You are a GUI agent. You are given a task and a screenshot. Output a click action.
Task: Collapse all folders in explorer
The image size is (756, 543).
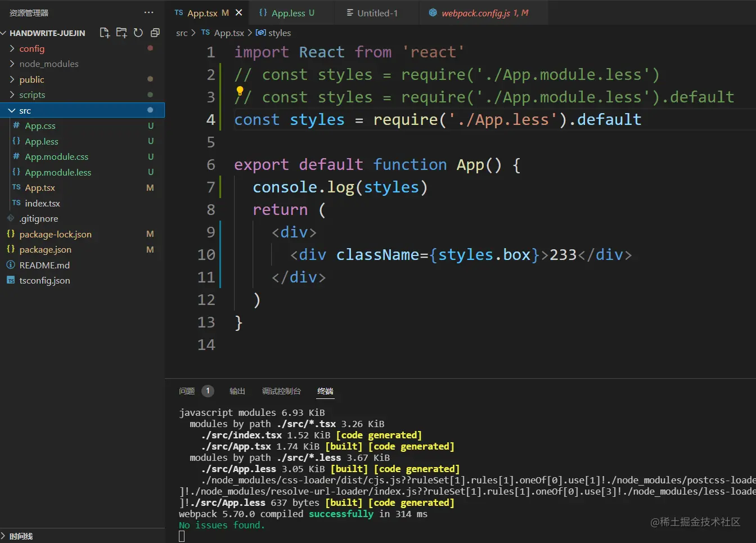pos(155,33)
